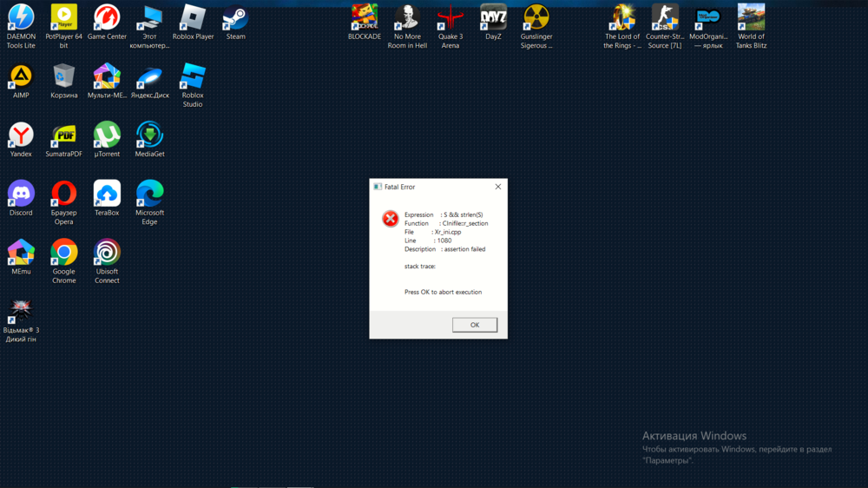
Task: Open Відьмак 3 Дикий гін shortcut
Action: (21, 320)
